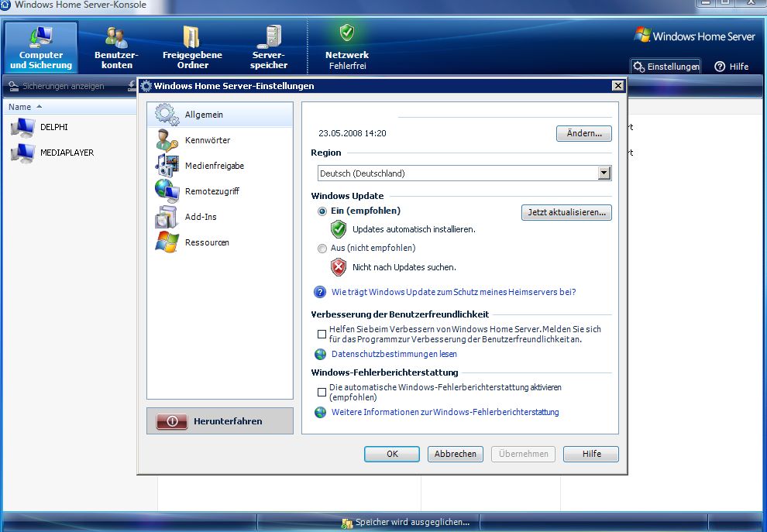
Task: Close the Windows Home Server-Einstellungen dialog
Action: tap(617, 86)
